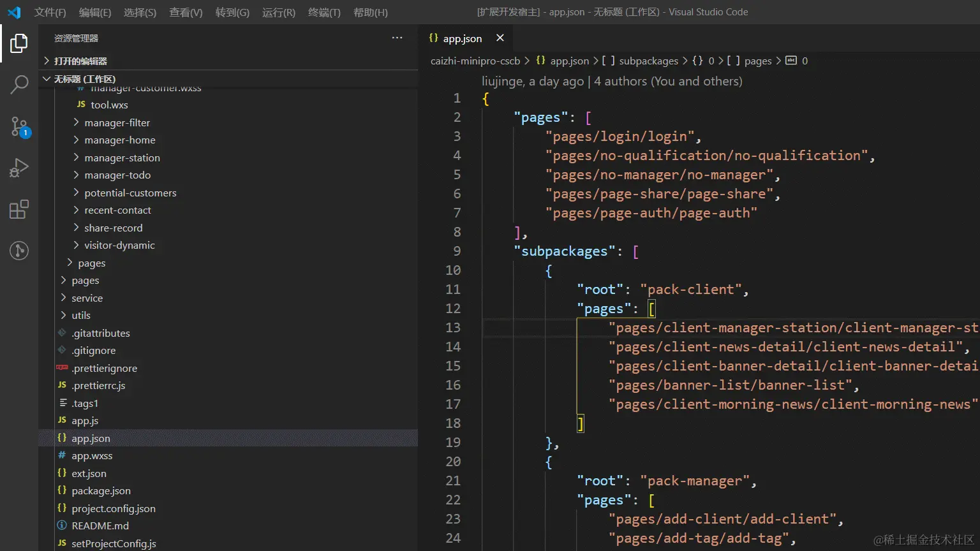
Task: Click breadcrumb caizhi-minipro-cscb
Action: [475, 61]
